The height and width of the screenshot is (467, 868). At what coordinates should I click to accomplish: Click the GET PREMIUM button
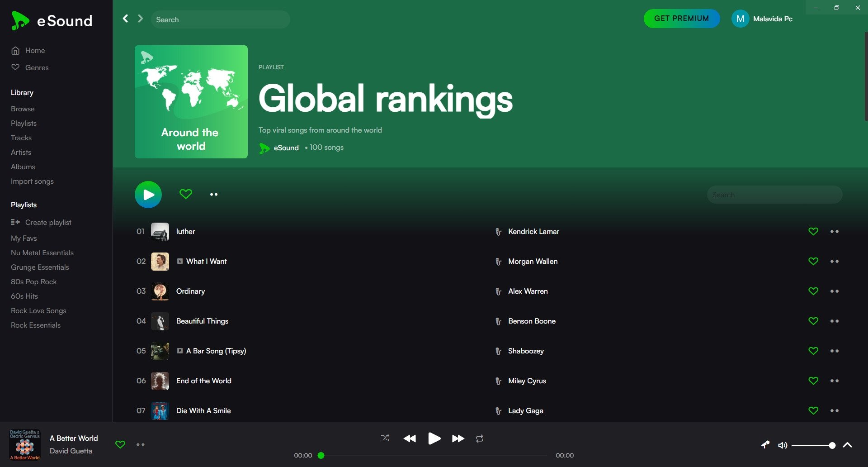point(681,19)
